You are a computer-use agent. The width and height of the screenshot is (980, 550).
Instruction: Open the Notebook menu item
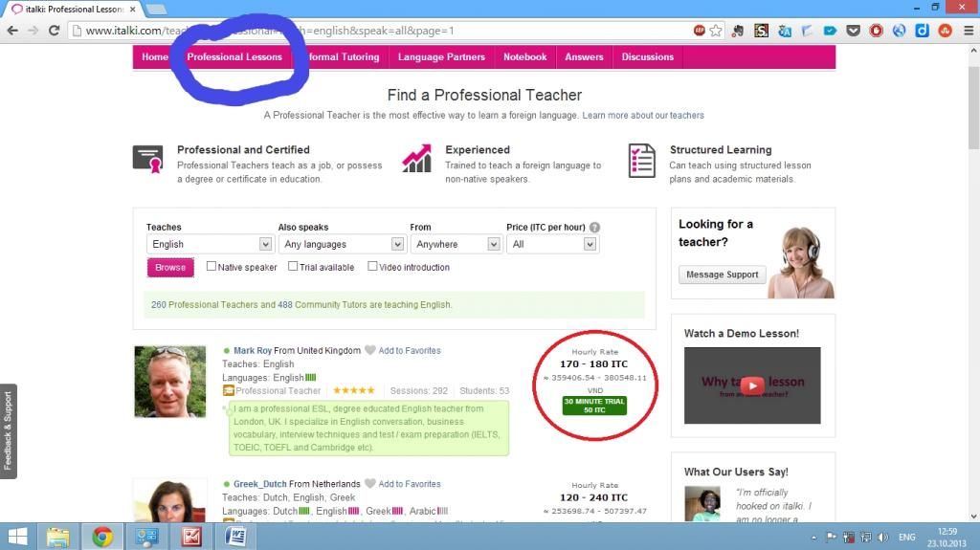pos(525,56)
